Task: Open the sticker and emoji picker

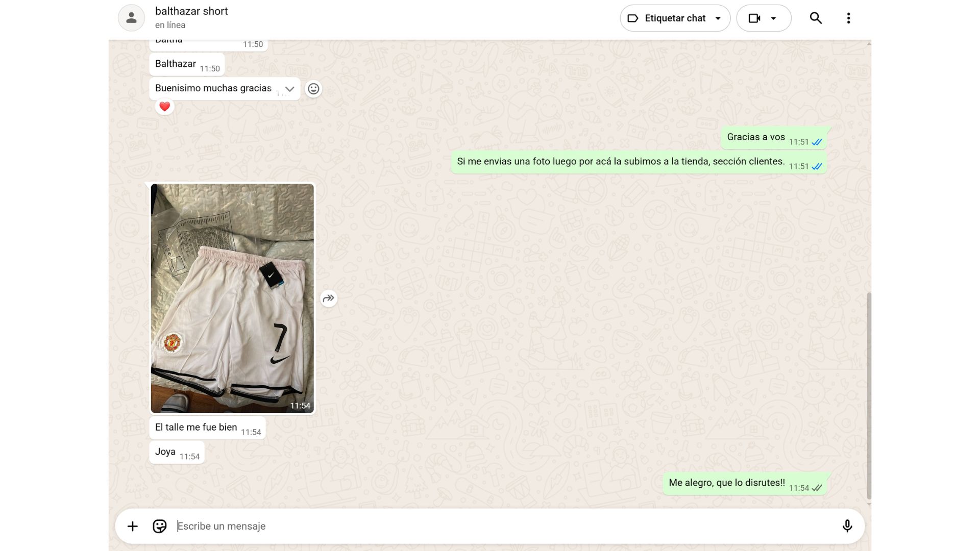Action: pos(160,526)
